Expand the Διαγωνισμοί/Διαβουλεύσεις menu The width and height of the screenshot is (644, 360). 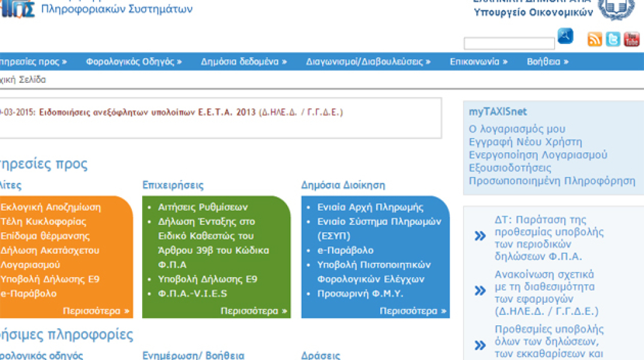pos(368,62)
